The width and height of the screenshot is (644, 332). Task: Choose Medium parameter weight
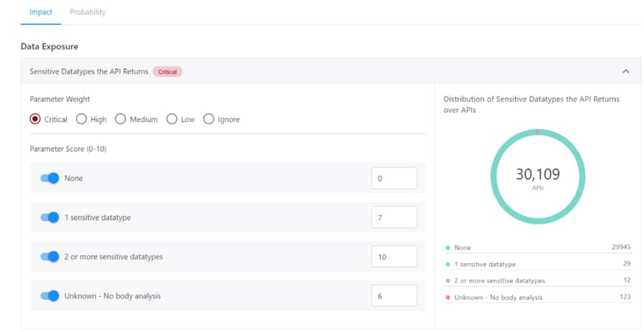(x=120, y=119)
